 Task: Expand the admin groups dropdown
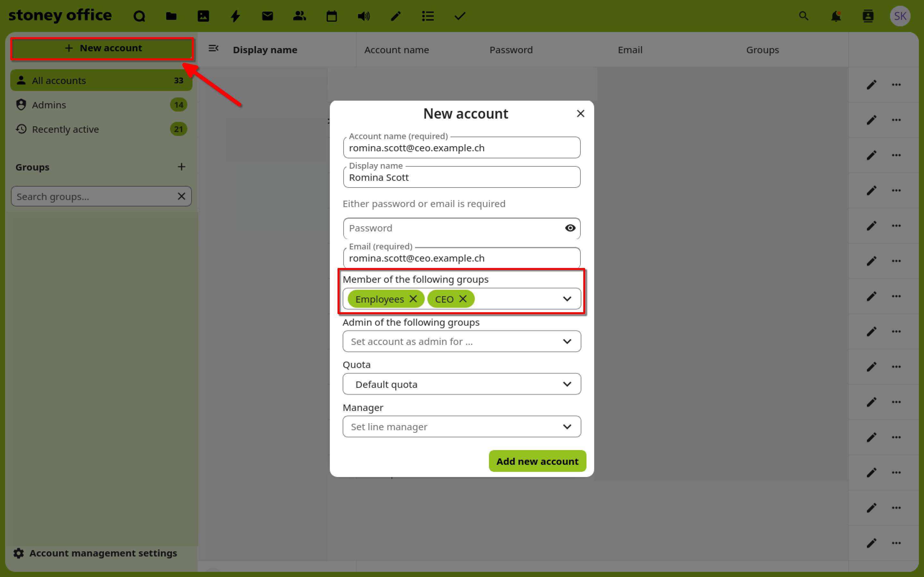(462, 341)
